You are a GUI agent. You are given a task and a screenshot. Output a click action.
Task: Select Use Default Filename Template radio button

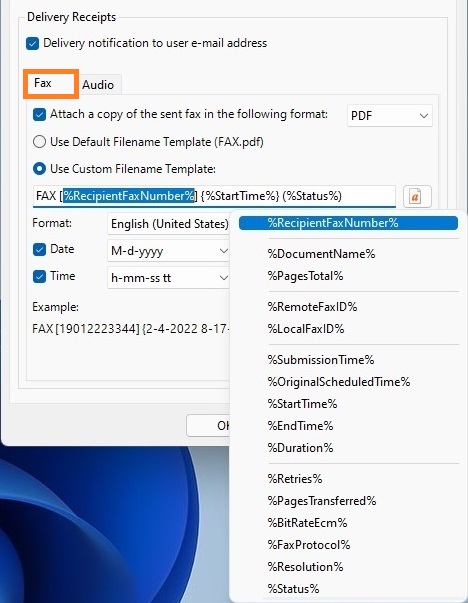coord(39,142)
